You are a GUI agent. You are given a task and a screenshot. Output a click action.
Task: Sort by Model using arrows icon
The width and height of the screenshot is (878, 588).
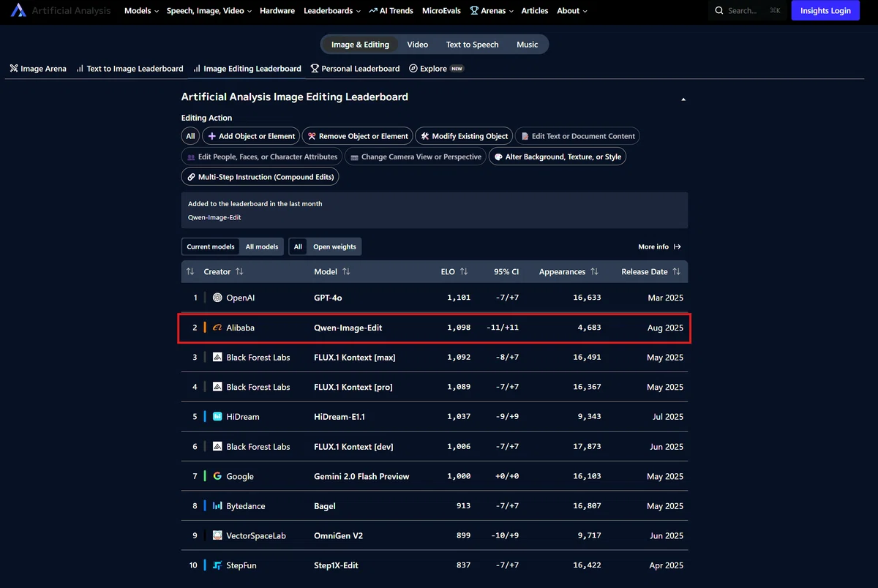pos(346,271)
